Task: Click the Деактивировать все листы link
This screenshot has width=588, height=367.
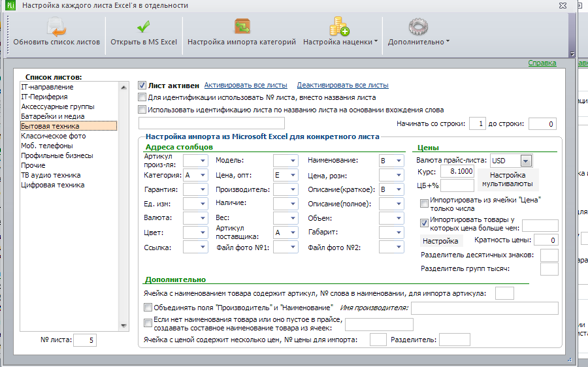Action: (x=343, y=85)
